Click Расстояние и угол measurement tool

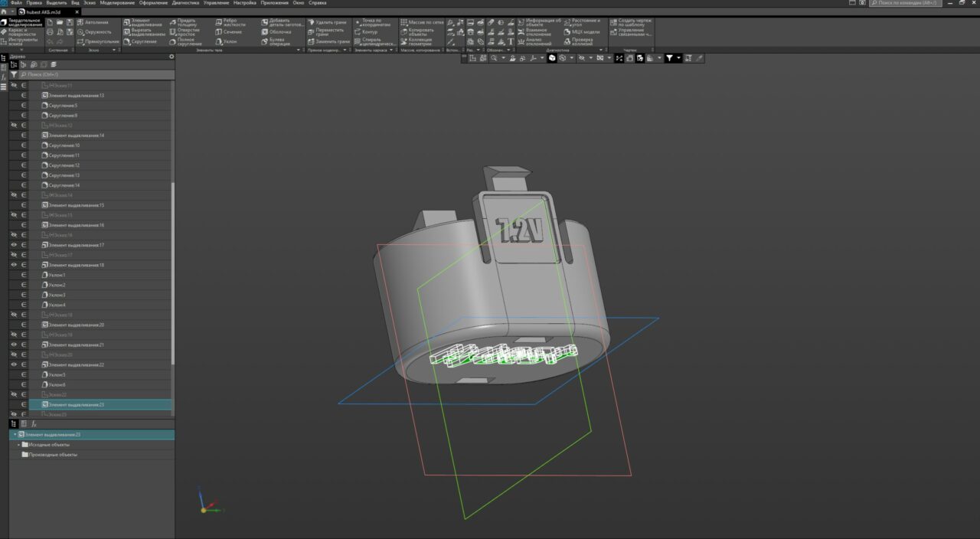point(583,22)
